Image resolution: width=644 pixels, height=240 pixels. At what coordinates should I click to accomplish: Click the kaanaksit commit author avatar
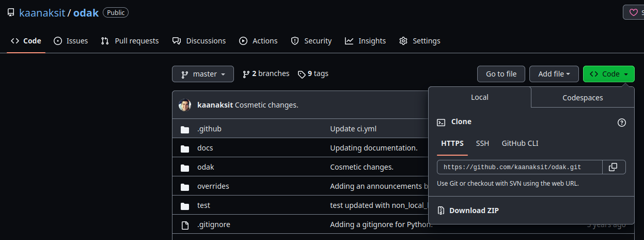tap(185, 105)
